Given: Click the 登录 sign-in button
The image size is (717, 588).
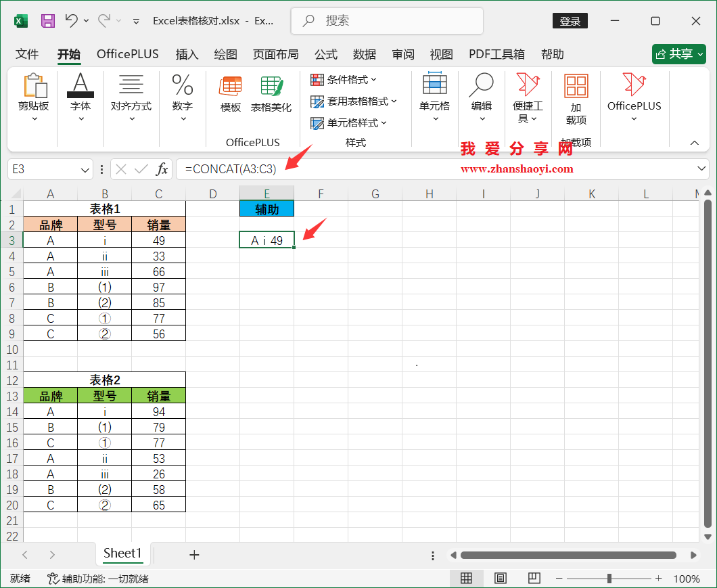Looking at the screenshot, I should click(570, 21).
